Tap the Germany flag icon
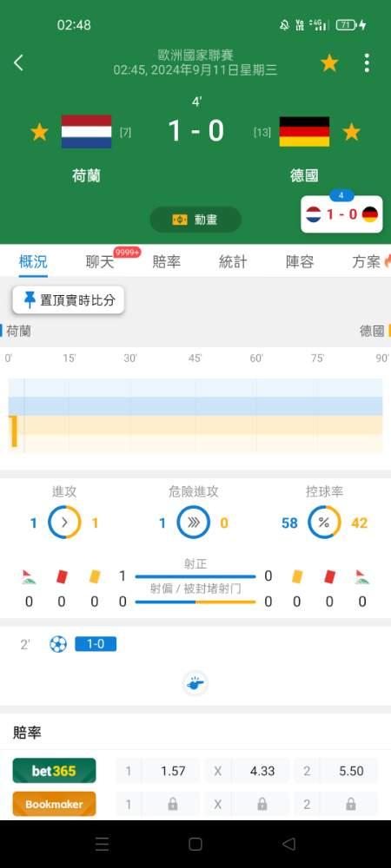The height and width of the screenshot is (868, 391). (x=305, y=132)
